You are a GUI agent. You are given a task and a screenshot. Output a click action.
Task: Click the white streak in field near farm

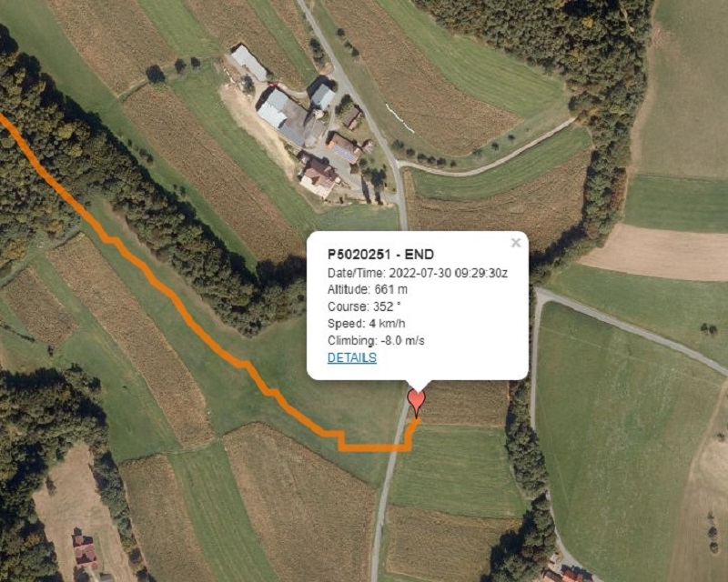click(x=399, y=118)
